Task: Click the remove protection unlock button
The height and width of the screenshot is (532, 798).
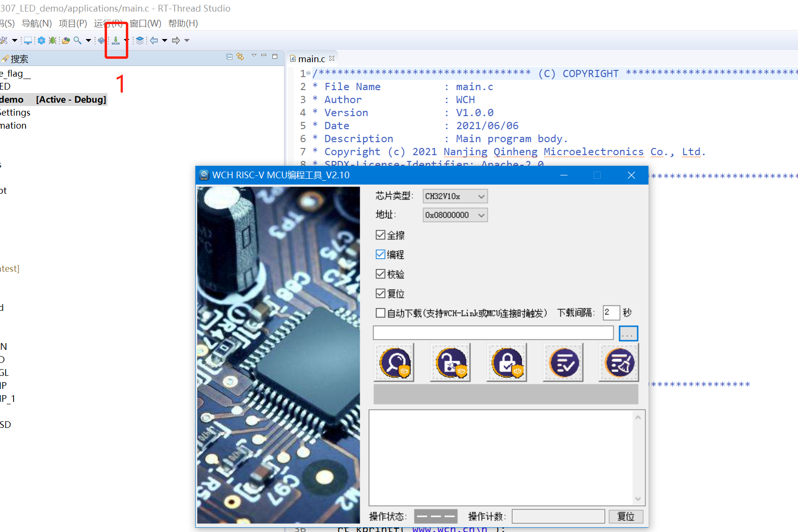Action: pyautogui.click(x=450, y=362)
